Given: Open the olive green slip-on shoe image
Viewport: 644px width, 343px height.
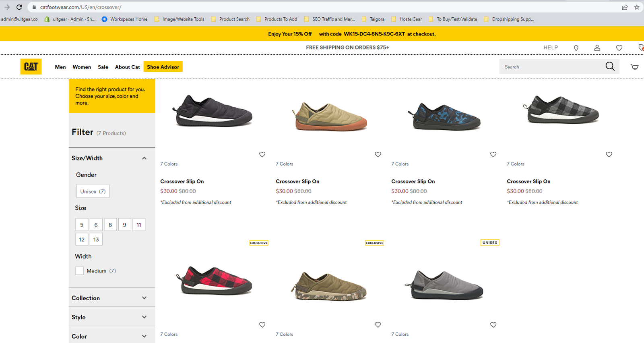Looking at the screenshot, I should 329,286.
